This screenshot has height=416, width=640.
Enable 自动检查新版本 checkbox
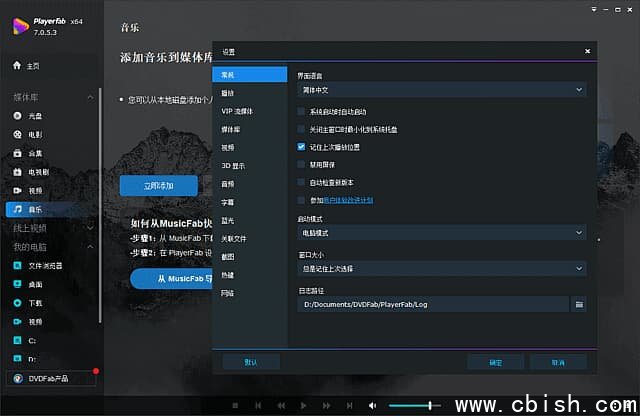pos(301,182)
